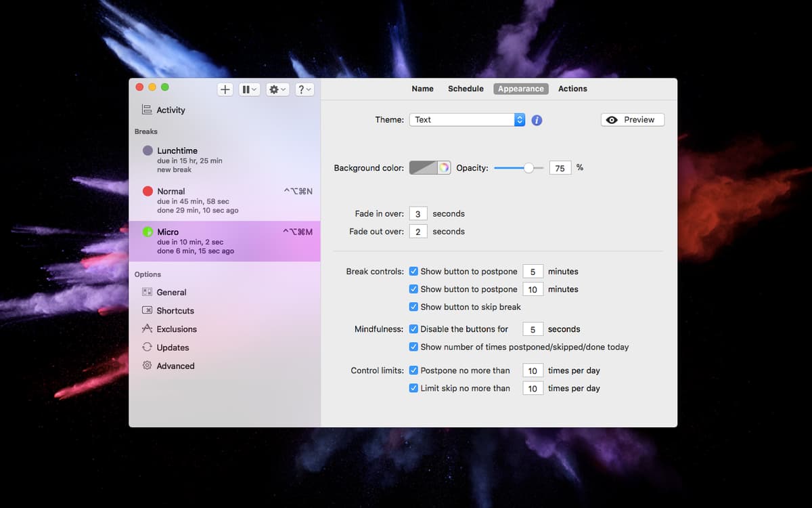Open the Theme dropdown menu
Viewport: 812px width, 508px height.
pos(467,120)
